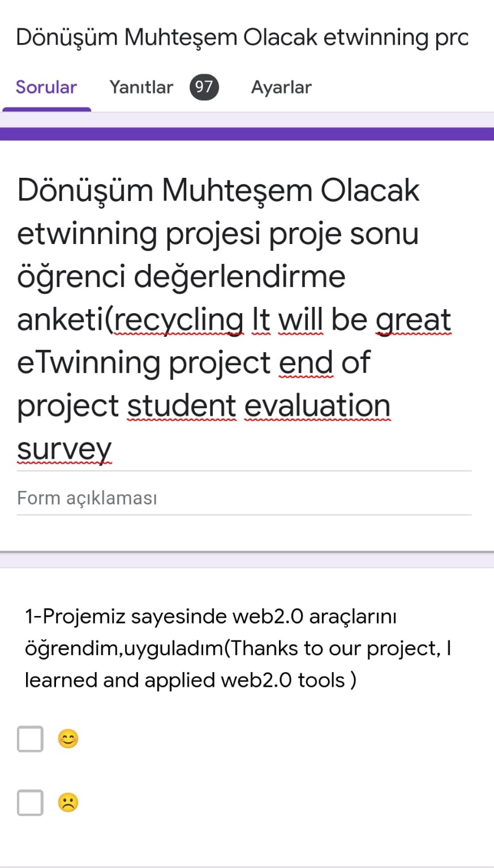The image size is (494, 868).
Task: Open the Yanıtlar responses counter badge showing 97
Action: tap(204, 87)
